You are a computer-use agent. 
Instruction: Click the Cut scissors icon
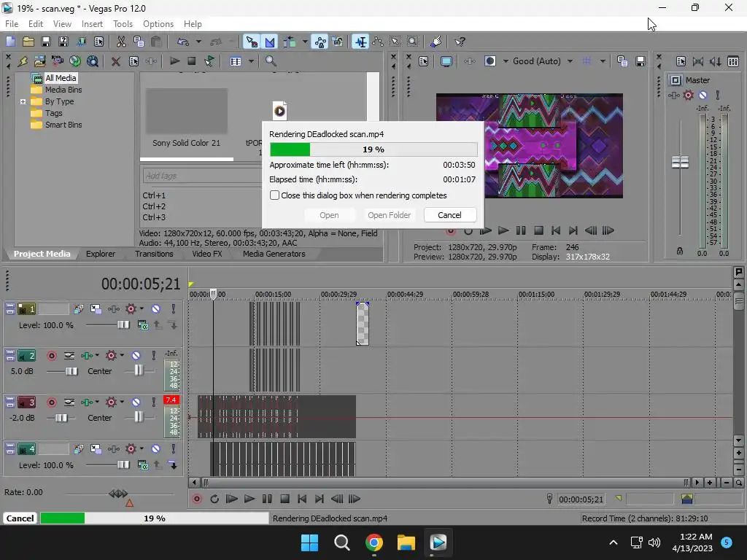click(121, 42)
